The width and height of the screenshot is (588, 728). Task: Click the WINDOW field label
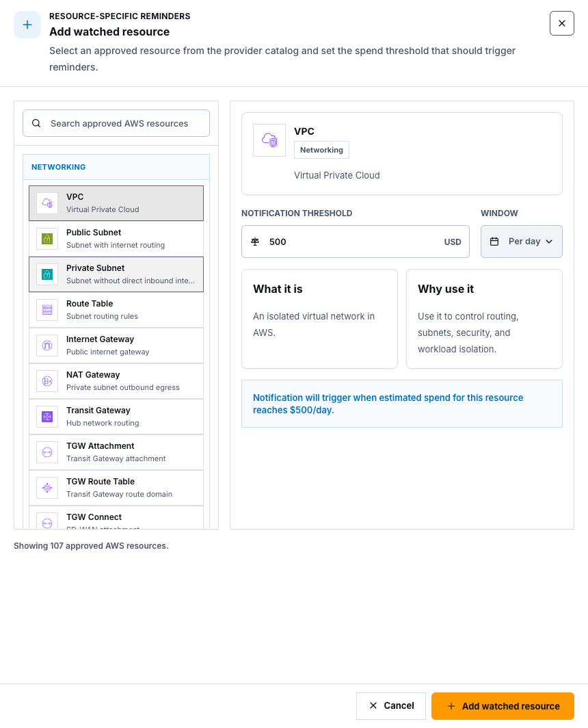499,213
